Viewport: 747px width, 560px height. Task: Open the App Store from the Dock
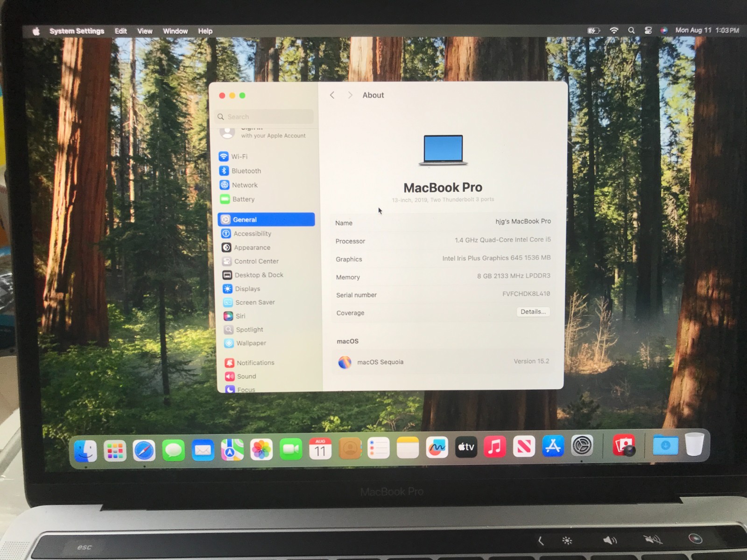(x=552, y=447)
